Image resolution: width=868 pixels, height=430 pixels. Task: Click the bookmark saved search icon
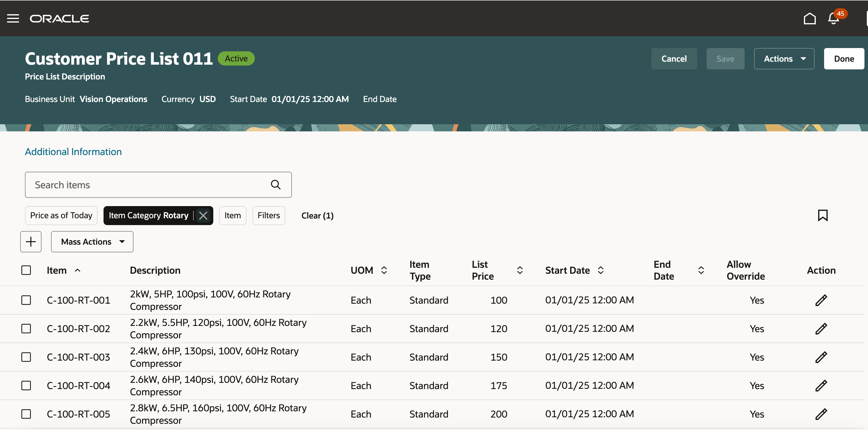823,216
